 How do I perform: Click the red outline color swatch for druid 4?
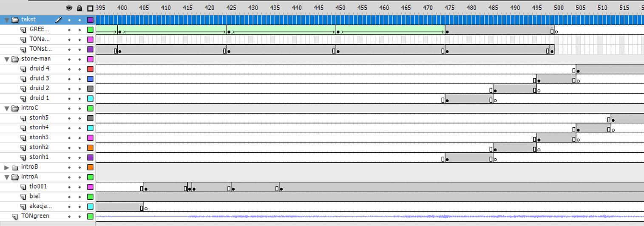tap(90, 69)
